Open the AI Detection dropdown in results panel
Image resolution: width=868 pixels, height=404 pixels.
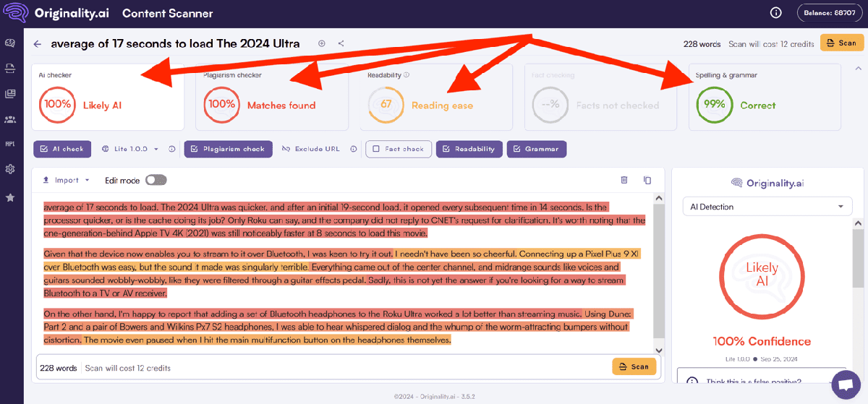[767, 207]
